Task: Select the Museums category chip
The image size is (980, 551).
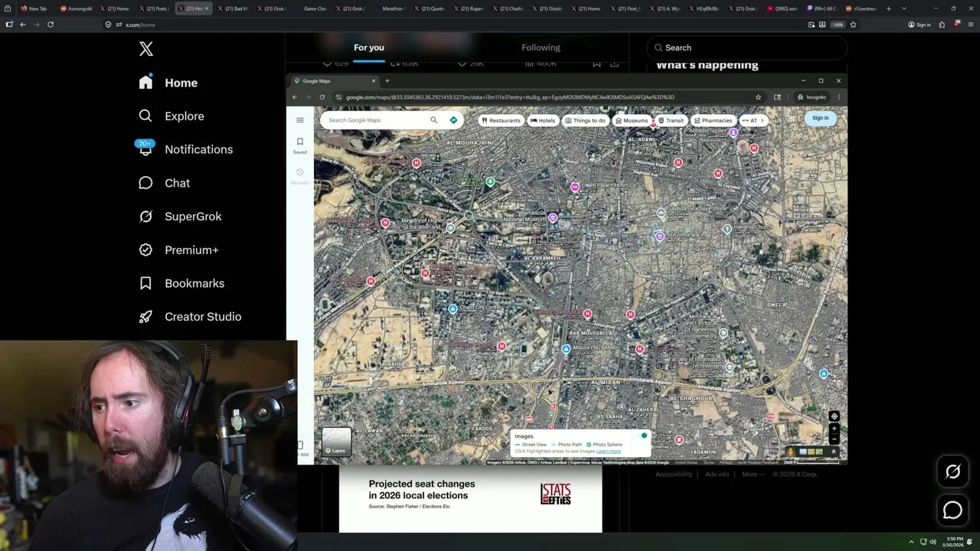Action: click(632, 120)
